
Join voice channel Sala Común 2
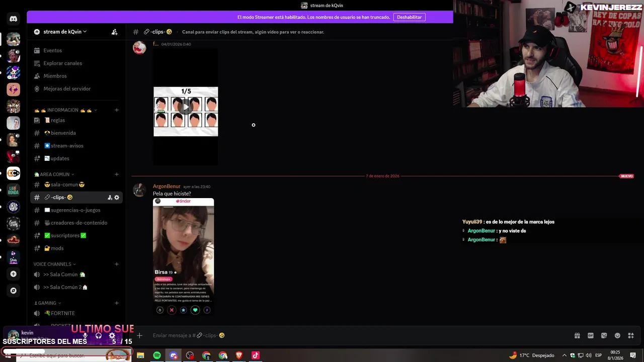tap(76, 287)
